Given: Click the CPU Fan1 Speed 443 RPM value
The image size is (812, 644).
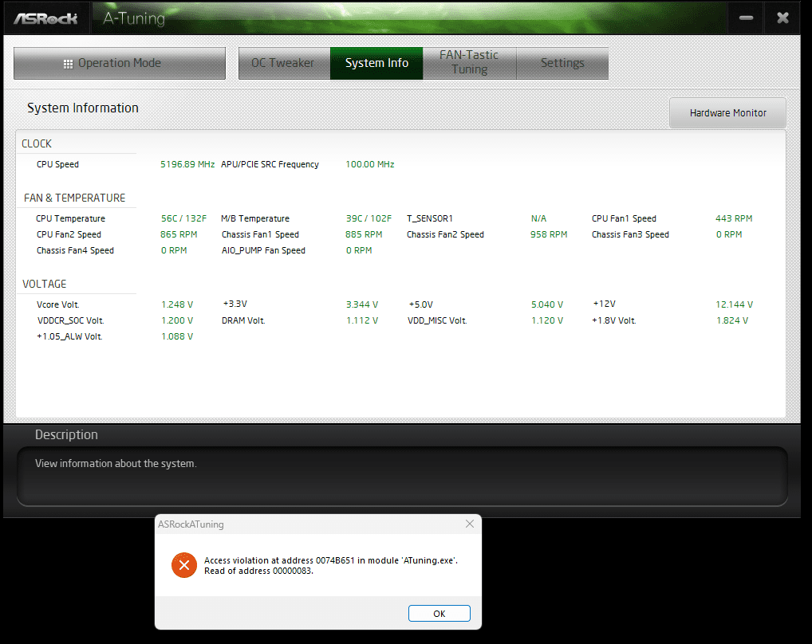Looking at the screenshot, I should (x=734, y=219).
